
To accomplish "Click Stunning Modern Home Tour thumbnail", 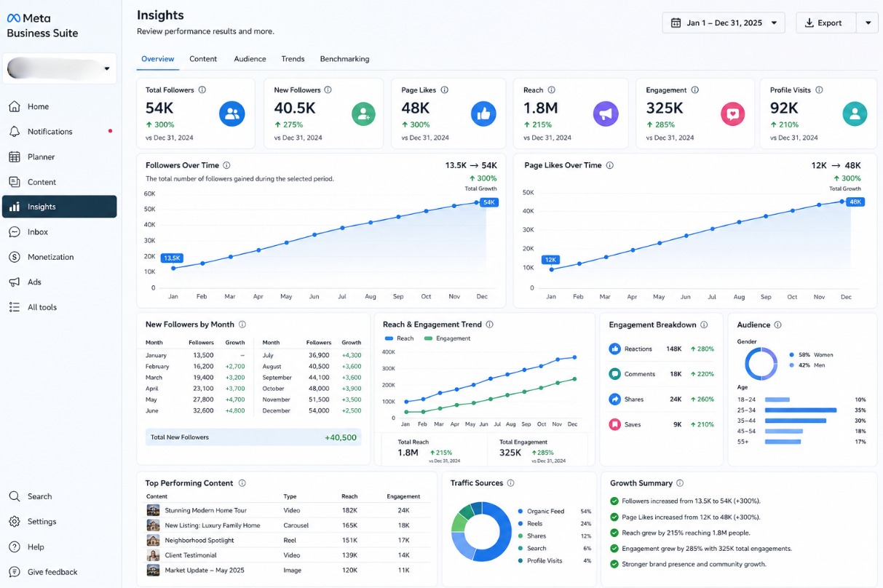I will 153,510.
